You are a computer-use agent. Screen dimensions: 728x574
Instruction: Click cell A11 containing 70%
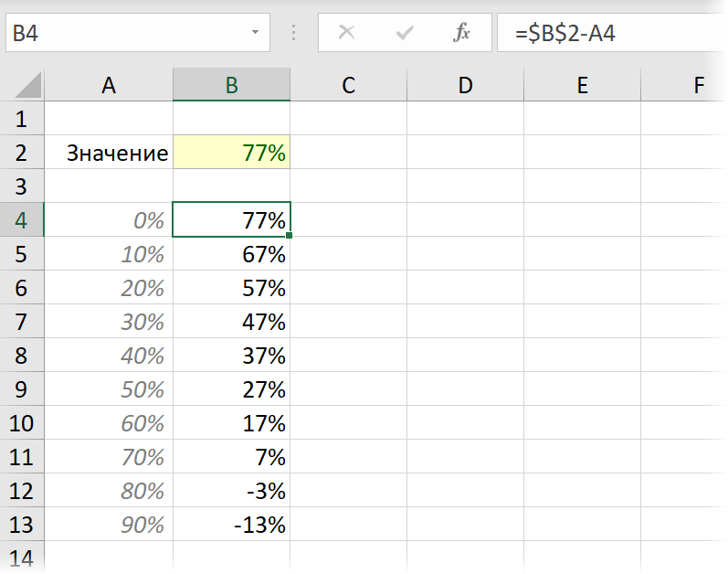pos(109,456)
